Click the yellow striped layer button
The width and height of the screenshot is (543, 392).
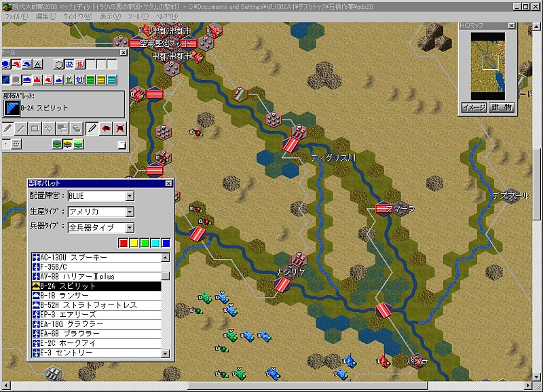101,80
